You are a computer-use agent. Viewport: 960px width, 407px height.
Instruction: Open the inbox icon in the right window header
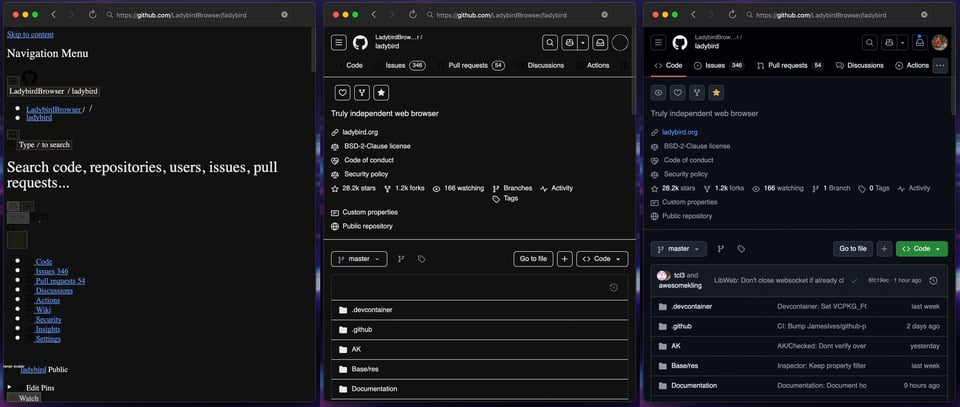tap(919, 42)
